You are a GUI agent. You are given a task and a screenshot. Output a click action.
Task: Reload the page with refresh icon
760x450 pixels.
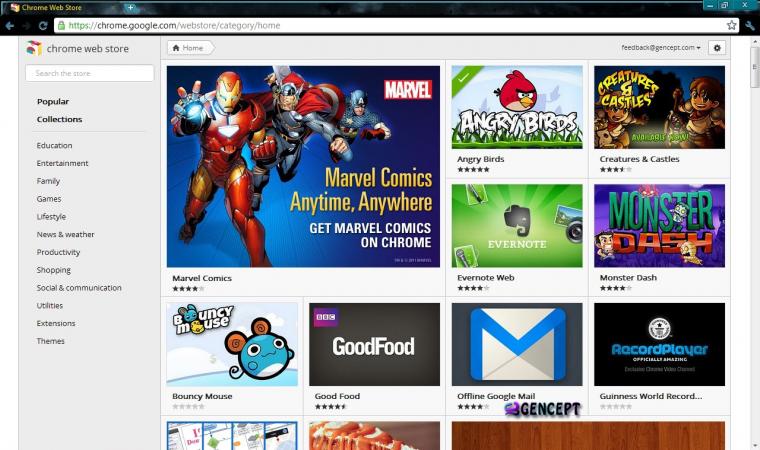coord(43,26)
